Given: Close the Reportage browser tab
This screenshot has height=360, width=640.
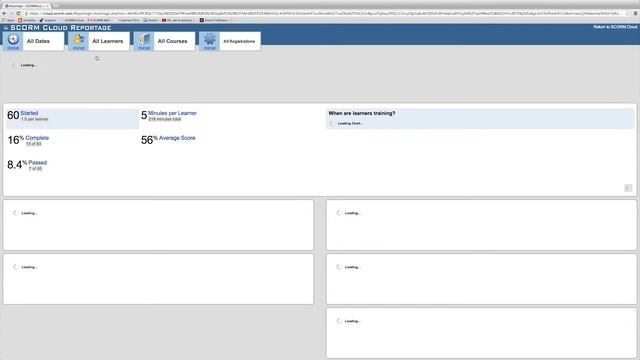Looking at the screenshot, I should 47,6.
